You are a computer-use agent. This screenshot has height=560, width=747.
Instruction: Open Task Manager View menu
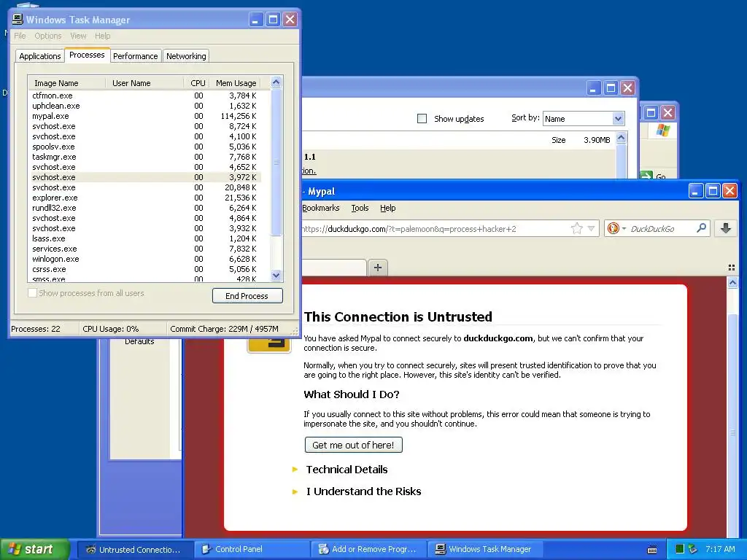[x=78, y=36]
